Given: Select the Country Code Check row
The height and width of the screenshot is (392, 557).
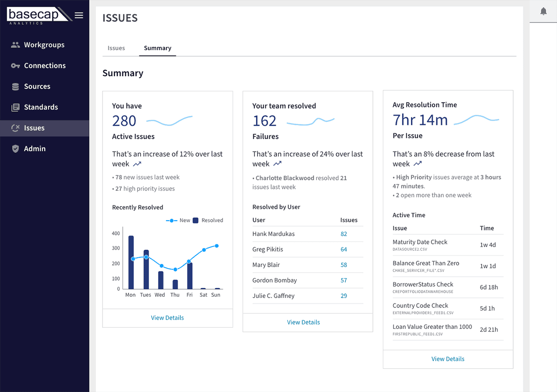Looking at the screenshot, I should coord(448,308).
